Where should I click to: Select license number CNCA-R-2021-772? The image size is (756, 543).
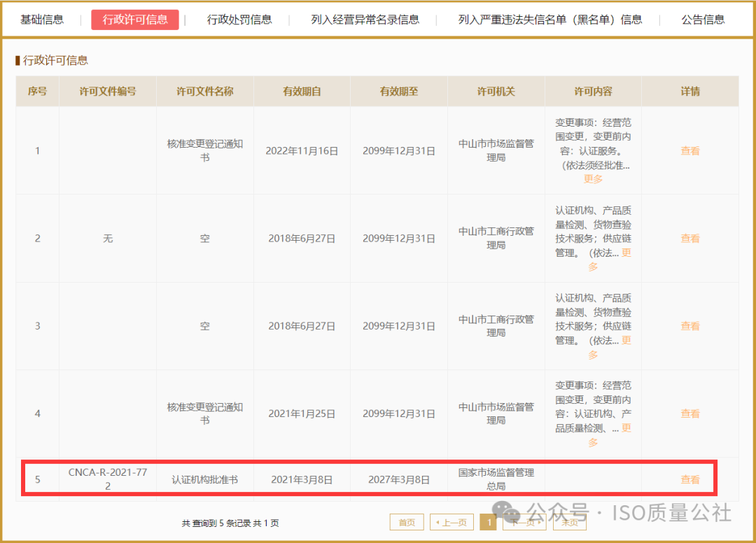point(108,479)
